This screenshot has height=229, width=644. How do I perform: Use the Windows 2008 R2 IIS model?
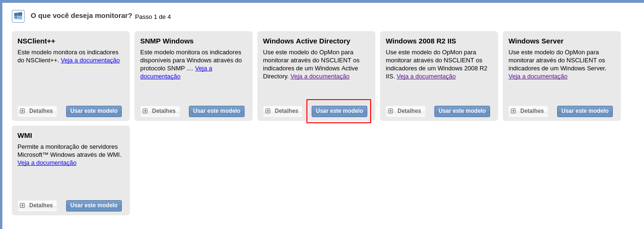[462, 111]
